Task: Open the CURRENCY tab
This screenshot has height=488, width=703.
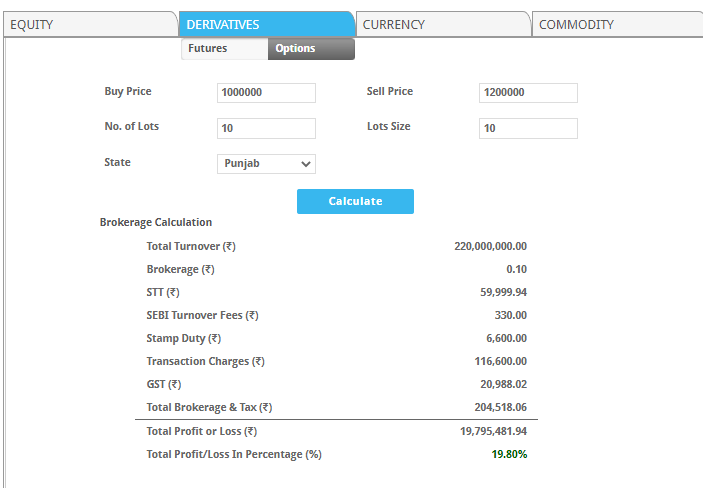Action: [x=440, y=24]
